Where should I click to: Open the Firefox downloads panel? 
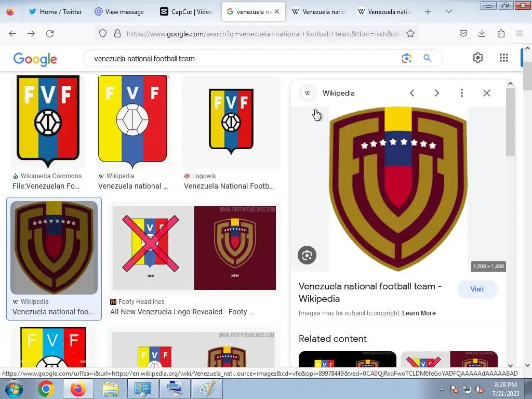pyautogui.click(x=482, y=33)
